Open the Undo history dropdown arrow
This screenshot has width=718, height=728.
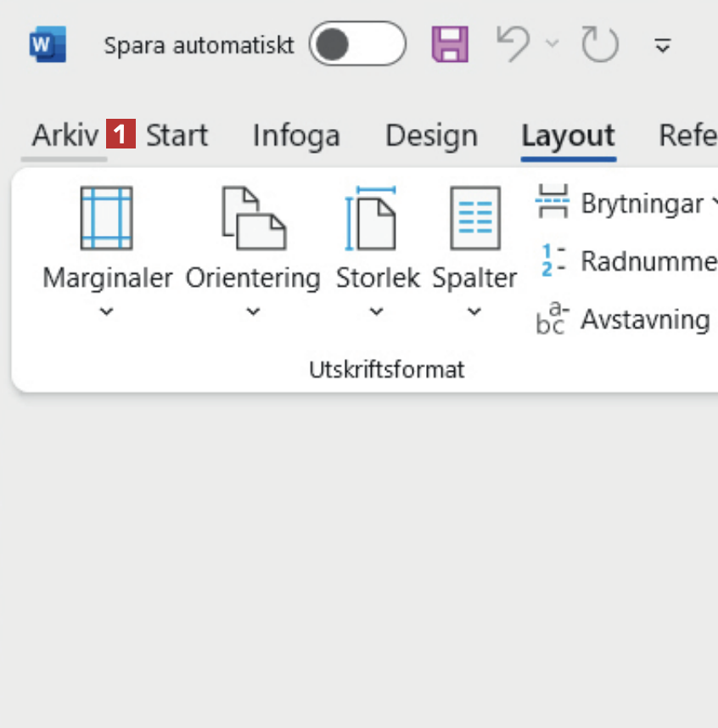[x=553, y=44]
